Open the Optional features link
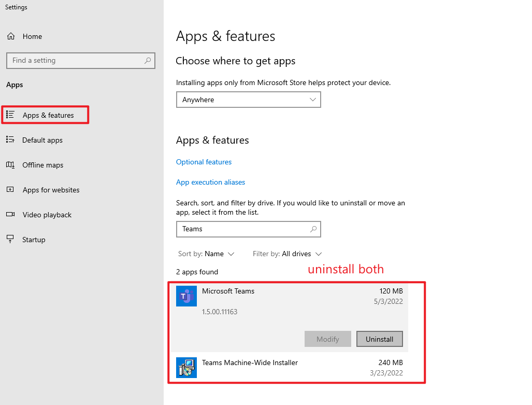 pyautogui.click(x=204, y=162)
